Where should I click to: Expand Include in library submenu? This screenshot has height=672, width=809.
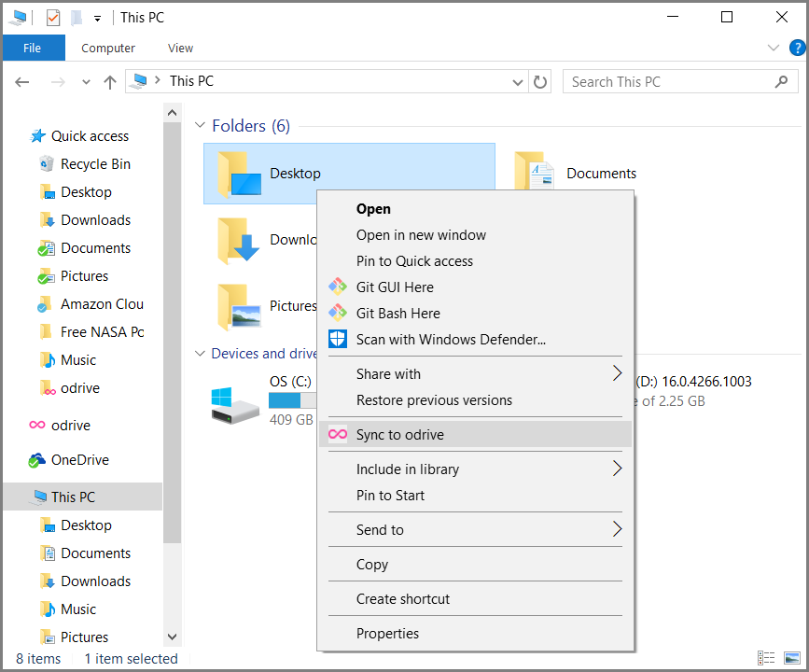pyautogui.click(x=475, y=469)
